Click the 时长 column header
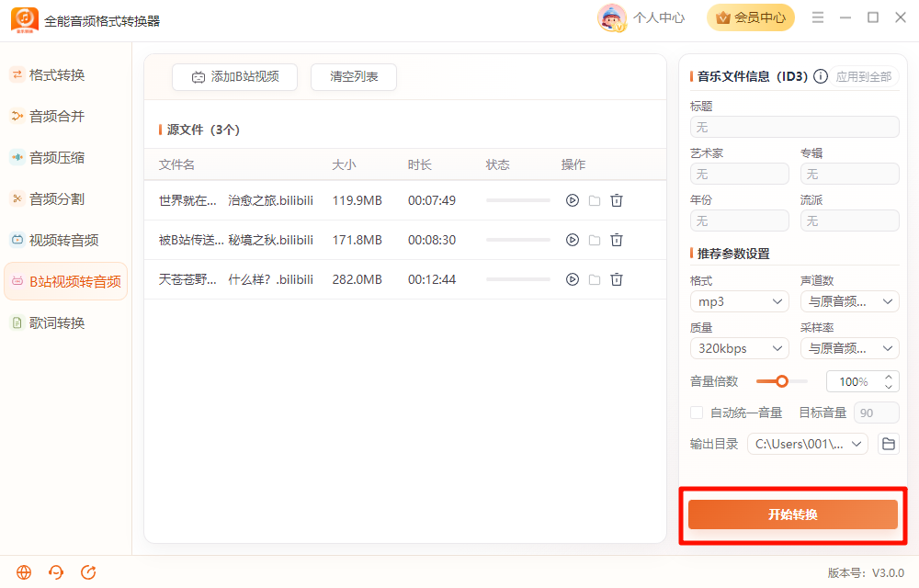Image resolution: width=919 pixels, height=588 pixels. click(x=420, y=164)
